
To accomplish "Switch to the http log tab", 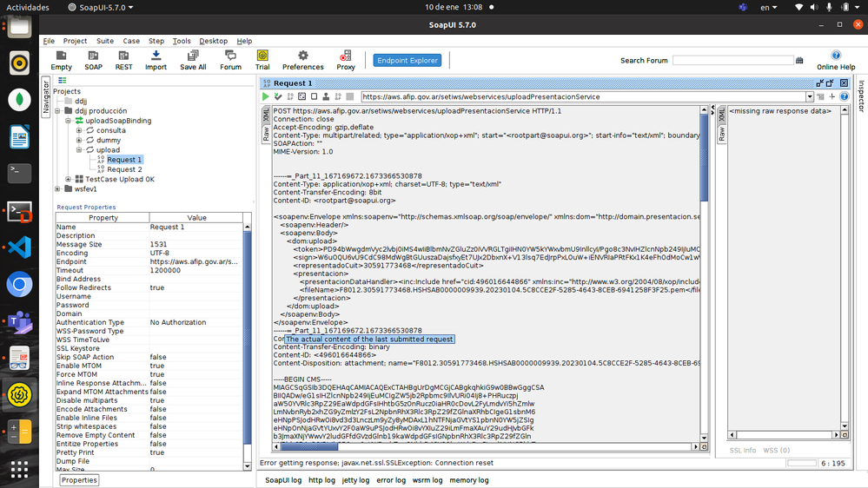I will click(x=321, y=480).
